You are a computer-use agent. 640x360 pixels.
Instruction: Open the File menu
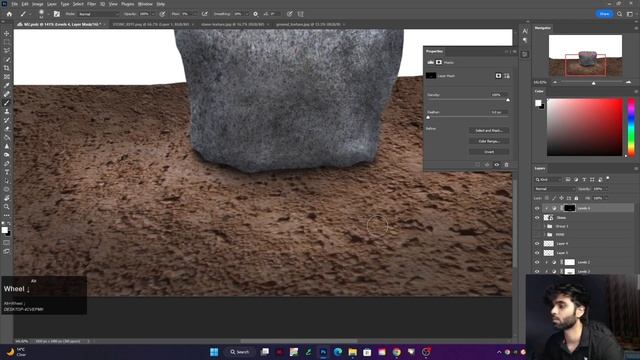point(15,4)
